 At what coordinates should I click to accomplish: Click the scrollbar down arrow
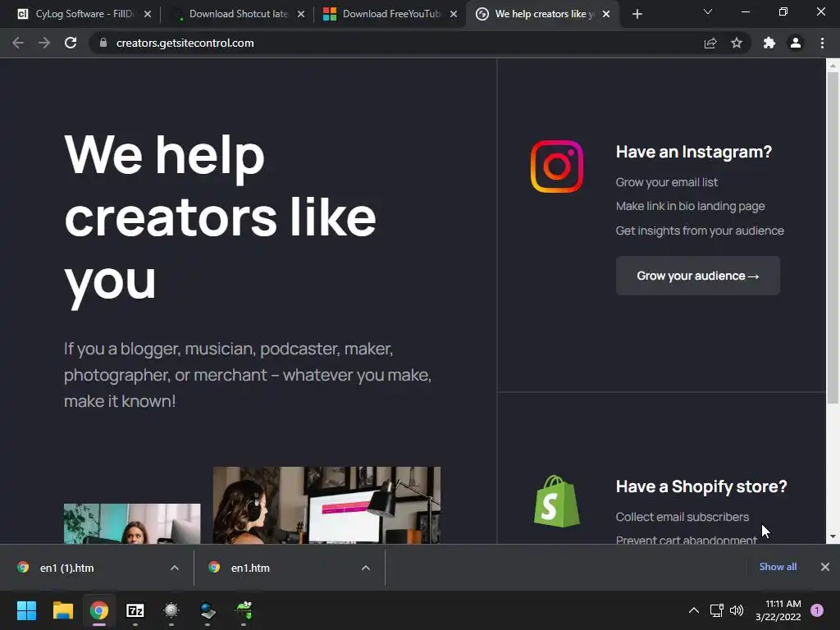(x=833, y=536)
